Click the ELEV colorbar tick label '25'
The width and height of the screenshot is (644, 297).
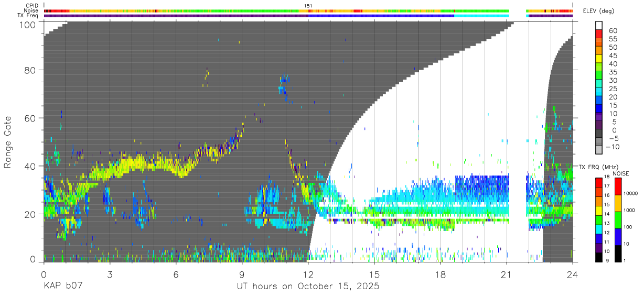613,89
